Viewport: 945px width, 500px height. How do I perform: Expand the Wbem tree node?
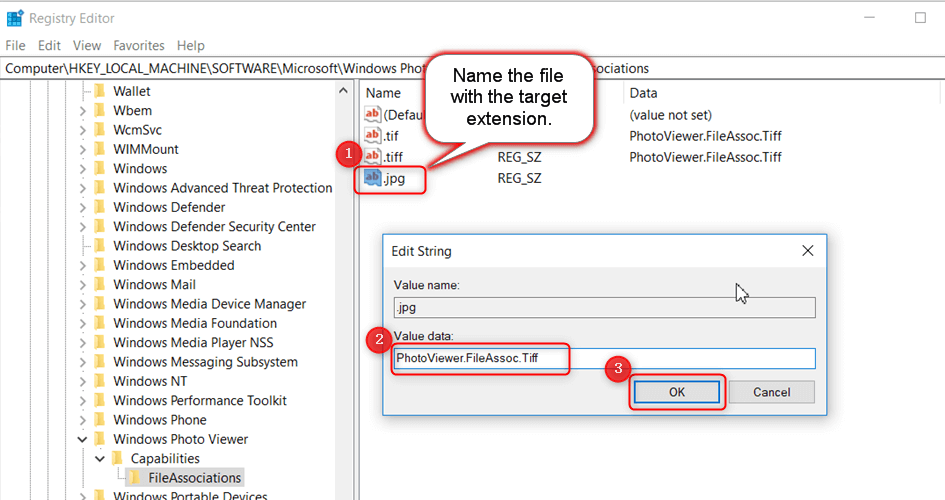click(x=83, y=111)
